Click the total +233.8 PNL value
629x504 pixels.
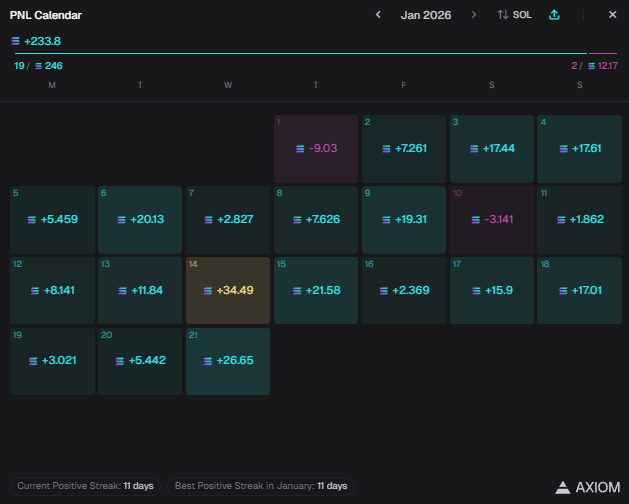43,41
